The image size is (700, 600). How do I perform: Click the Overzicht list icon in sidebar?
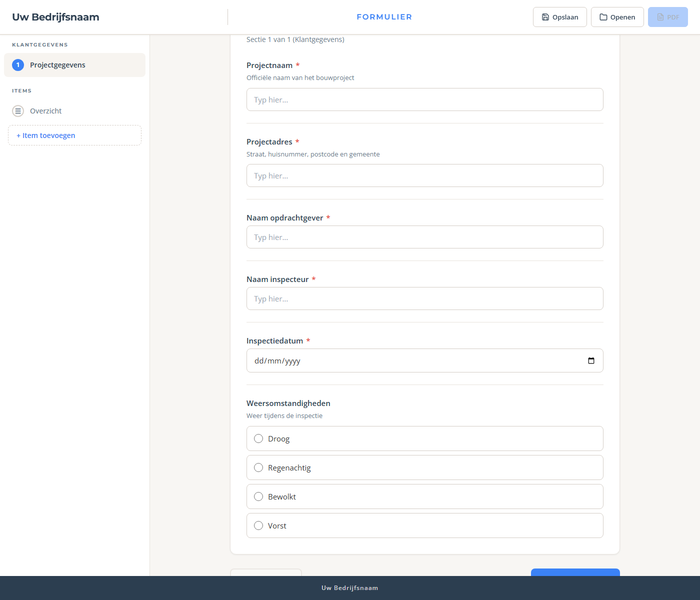click(x=18, y=110)
